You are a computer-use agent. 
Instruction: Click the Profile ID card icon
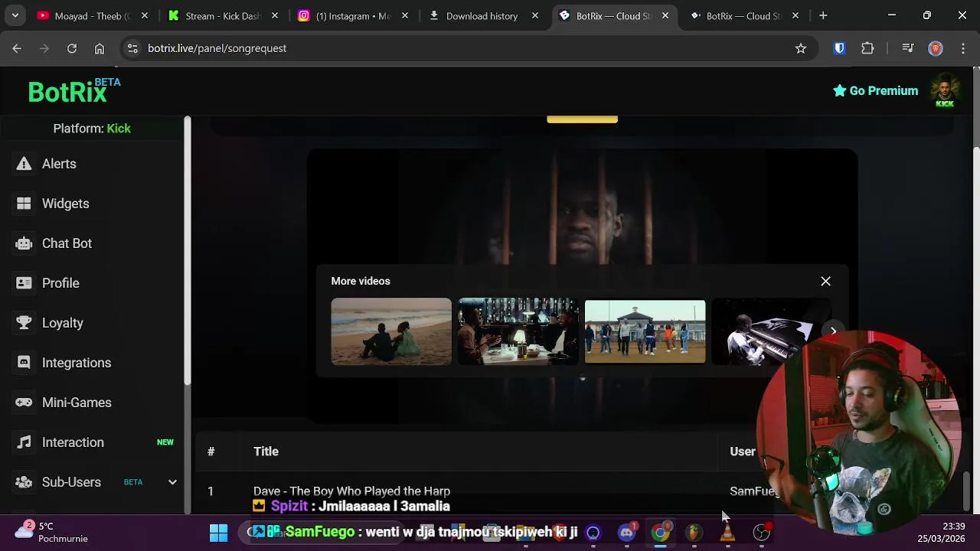[24, 283]
